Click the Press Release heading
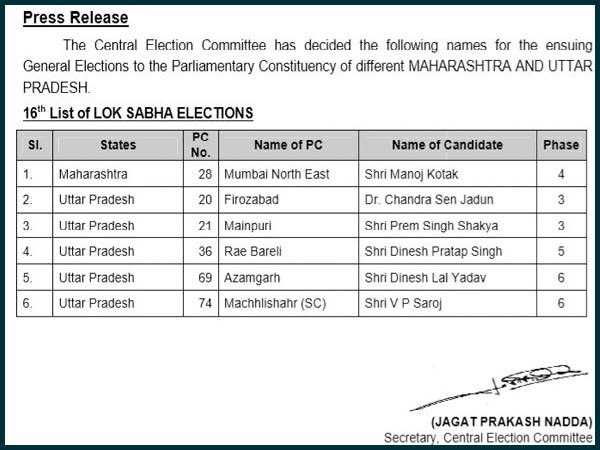 point(75,18)
